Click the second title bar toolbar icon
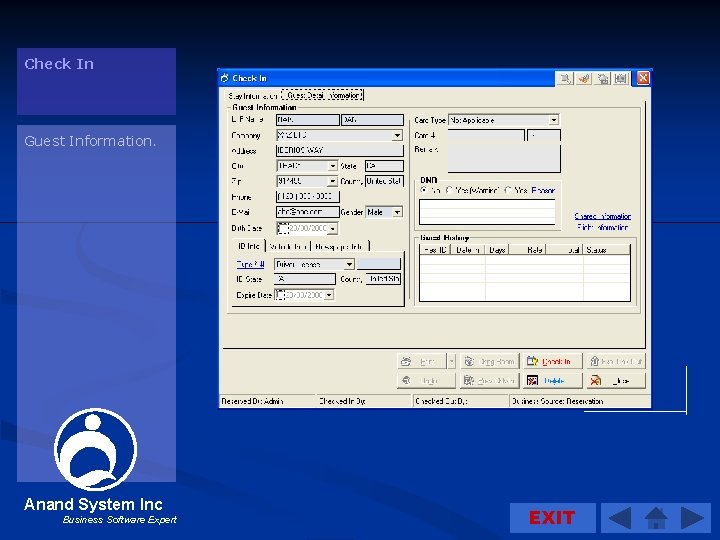 pos(584,78)
